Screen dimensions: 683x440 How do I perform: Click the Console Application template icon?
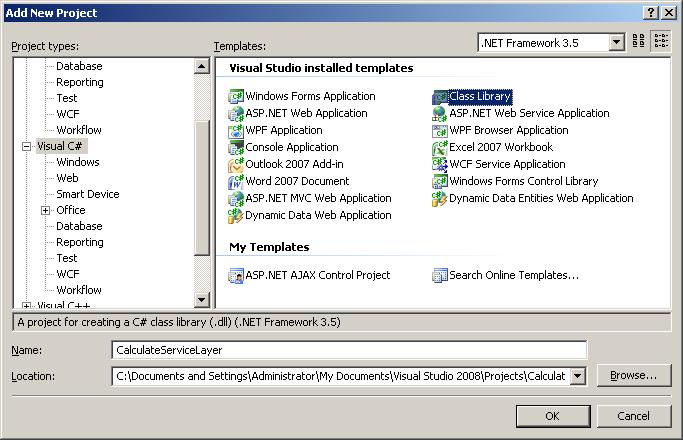[236, 147]
